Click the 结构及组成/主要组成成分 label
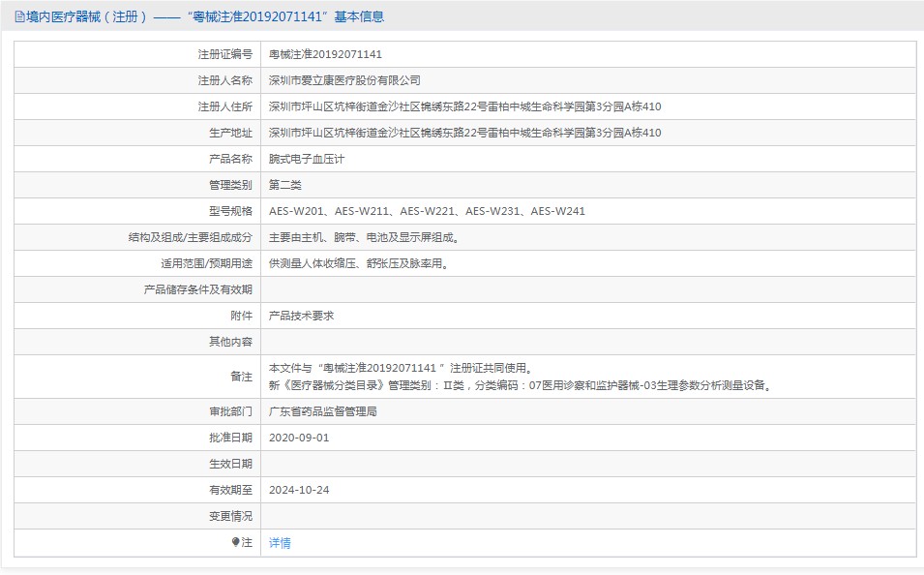The height and width of the screenshot is (575, 924). (191, 237)
